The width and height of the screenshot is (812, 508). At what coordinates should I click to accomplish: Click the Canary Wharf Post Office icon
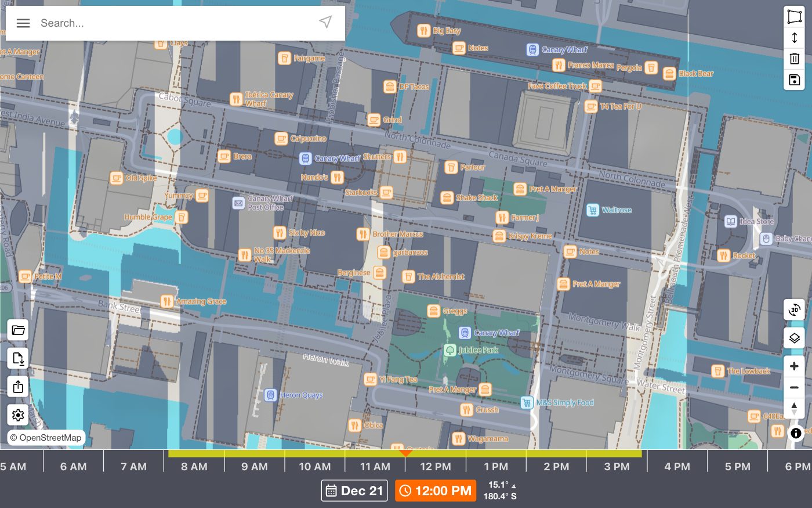238,203
